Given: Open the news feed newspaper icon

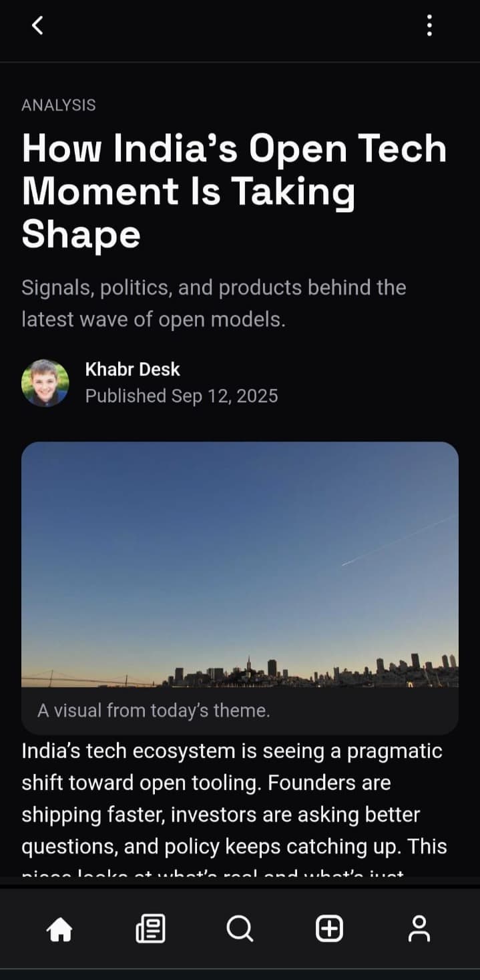Looking at the screenshot, I should 150,929.
